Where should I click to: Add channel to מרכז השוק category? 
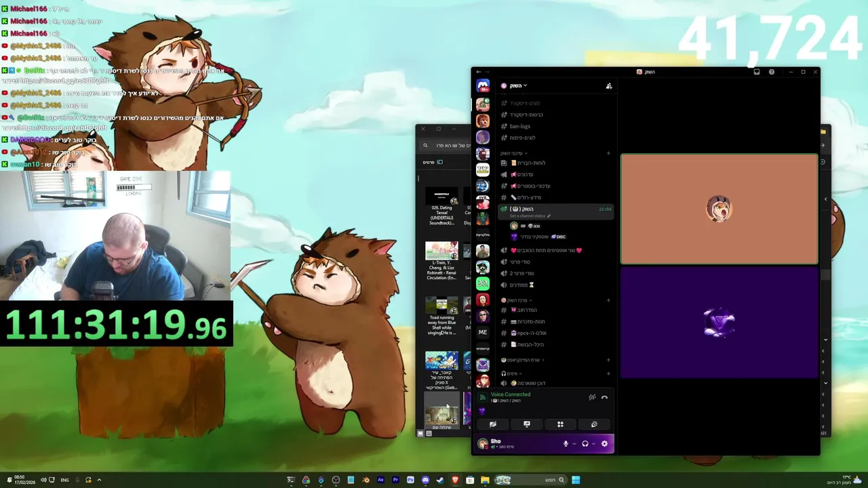tap(608, 300)
